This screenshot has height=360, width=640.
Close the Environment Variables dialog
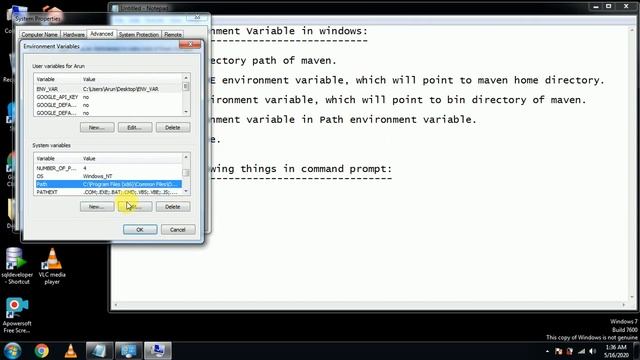pos(190,44)
